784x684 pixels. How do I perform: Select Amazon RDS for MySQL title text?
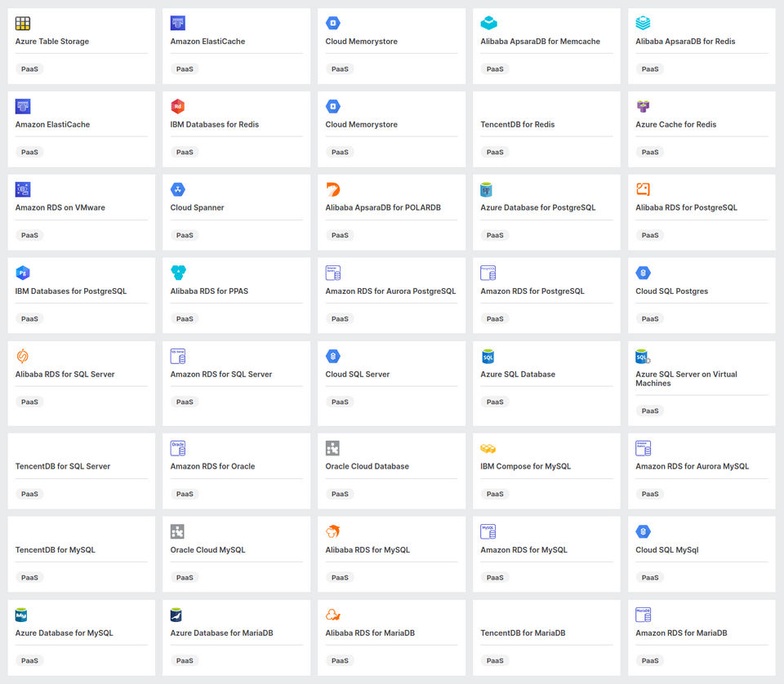pyautogui.click(x=524, y=549)
